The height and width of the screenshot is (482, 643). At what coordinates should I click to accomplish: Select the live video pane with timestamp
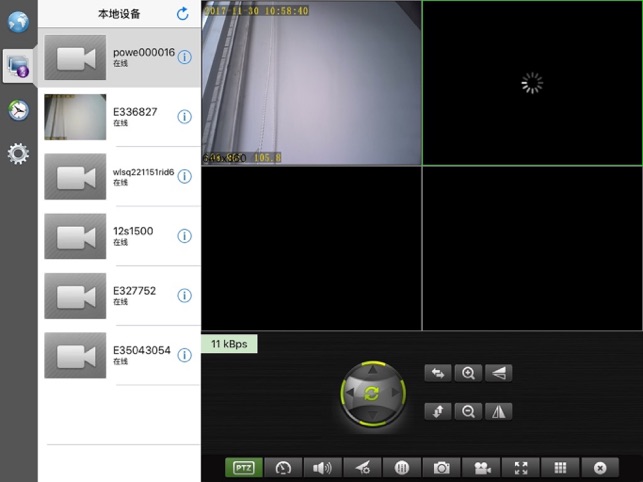(311, 83)
